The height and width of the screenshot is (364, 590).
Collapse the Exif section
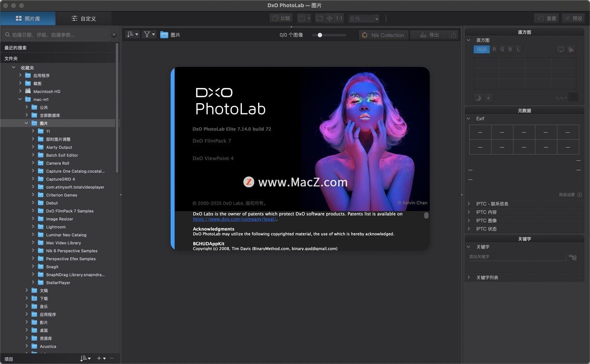469,118
